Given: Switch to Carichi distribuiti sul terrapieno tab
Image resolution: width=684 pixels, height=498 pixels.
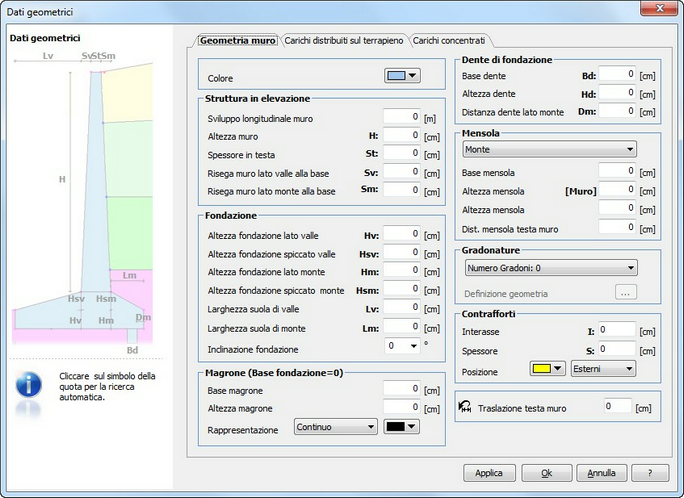Looking at the screenshot, I should [x=344, y=41].
